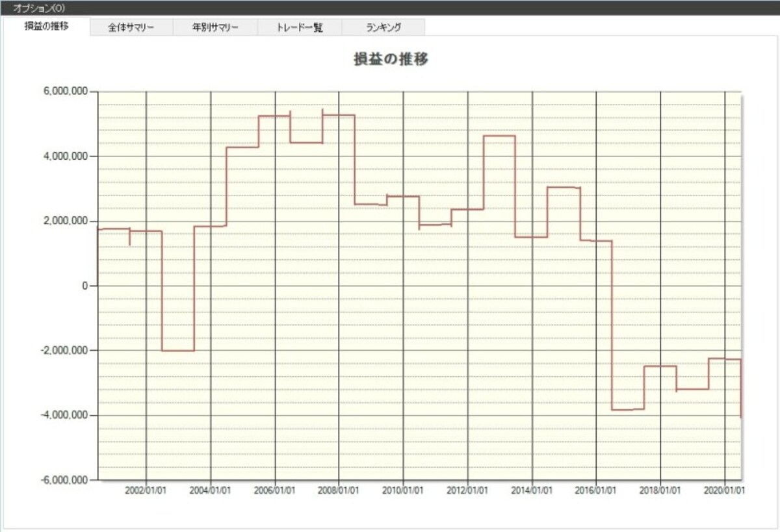Click the -6,000,000 y-axis label
Image resolution: width=780 pixels, height=532 pixels.
[64, 480]
